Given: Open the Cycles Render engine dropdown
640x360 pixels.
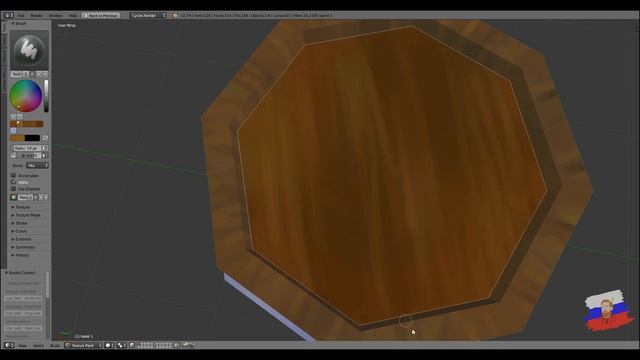Looking at the screenshot, I should [148, 15].
